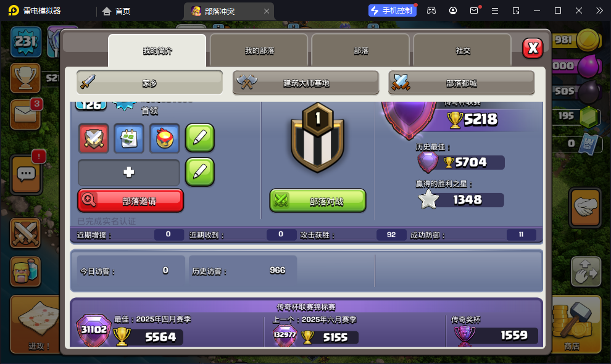Viewport: 611px width, 364px height.
Task: Open the mail inbox icon with badge 3
Action: click(26, 115)
